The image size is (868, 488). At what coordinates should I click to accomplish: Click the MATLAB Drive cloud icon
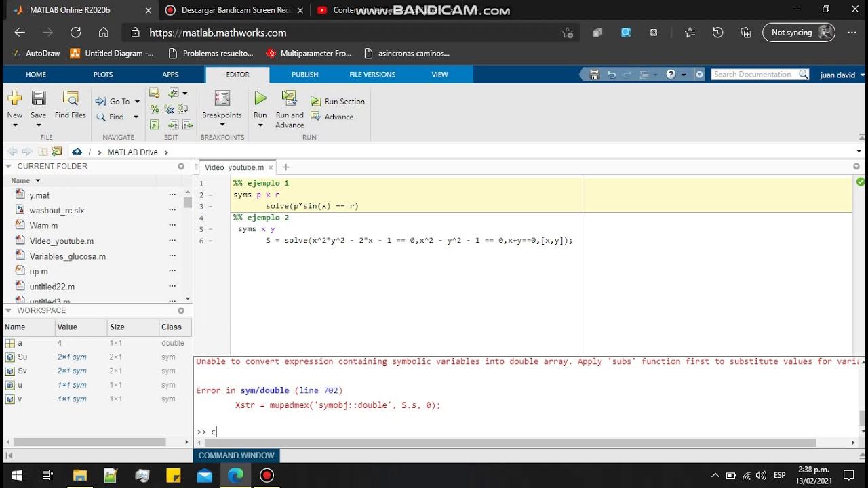[x=77, y=152]
